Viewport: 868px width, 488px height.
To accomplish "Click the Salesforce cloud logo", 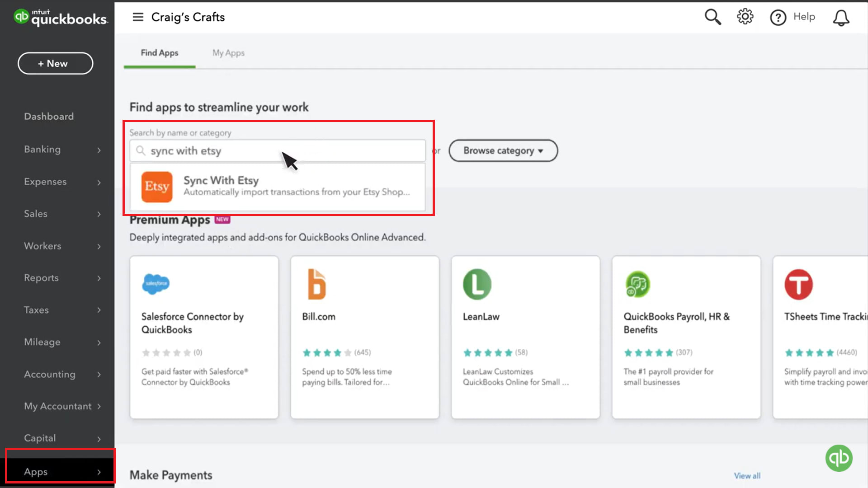I will point(156,284).
